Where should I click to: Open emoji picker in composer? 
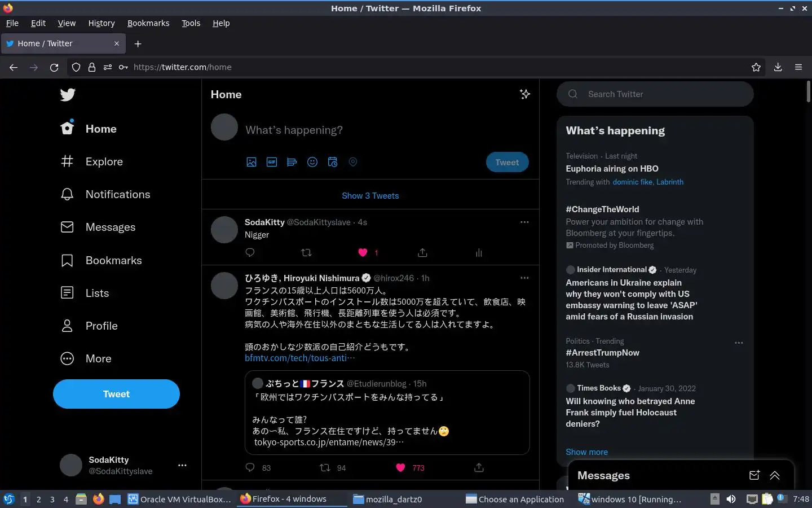coord(312,162)
